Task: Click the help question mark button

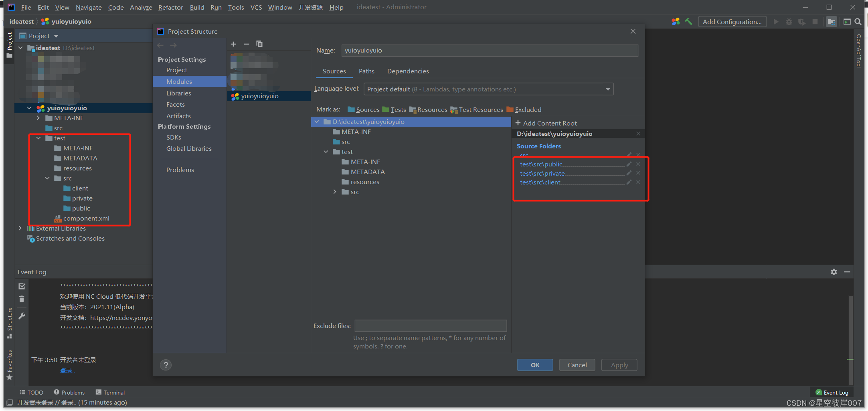Action: 166,365
